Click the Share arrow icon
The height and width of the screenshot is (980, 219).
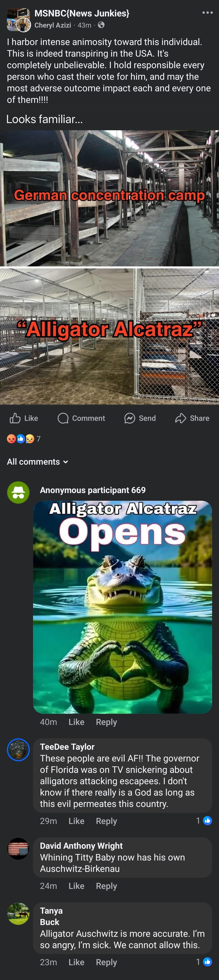(181, 418)
